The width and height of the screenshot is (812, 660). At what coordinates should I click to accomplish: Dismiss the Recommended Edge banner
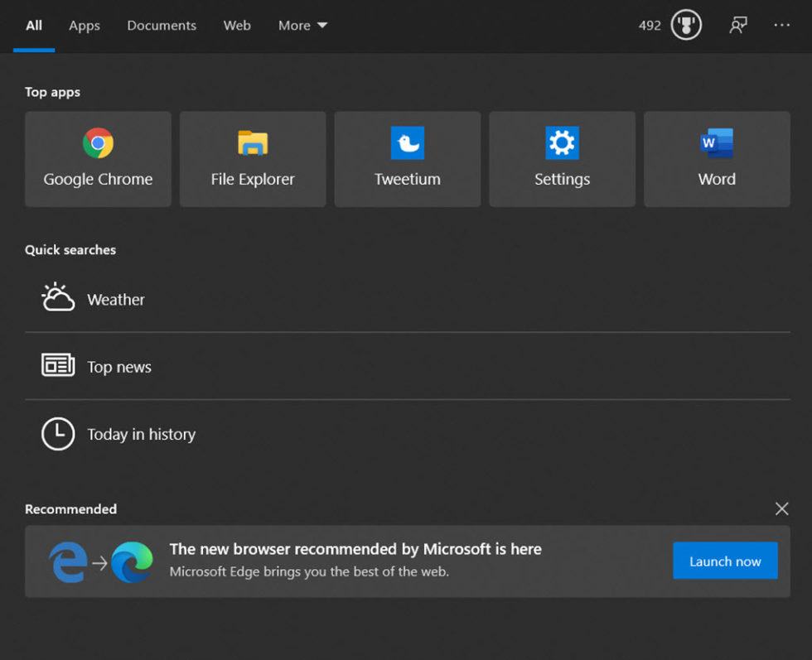click(781, 508)
